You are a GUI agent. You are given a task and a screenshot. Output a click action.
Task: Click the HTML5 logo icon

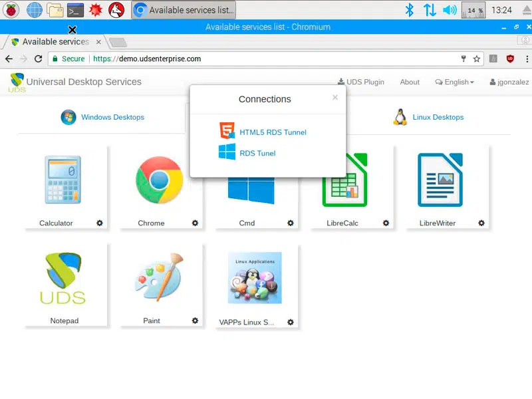click(x=227, y=130)
